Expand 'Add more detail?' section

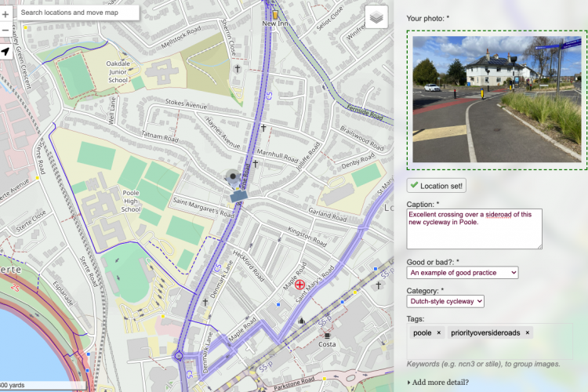(441, 382)
